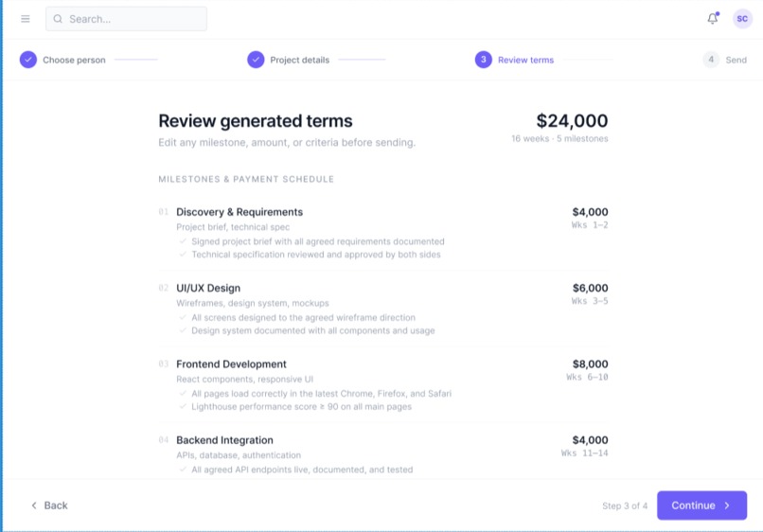Click checkmark beside Signed project brief criterion

click(x=183, y=241)
